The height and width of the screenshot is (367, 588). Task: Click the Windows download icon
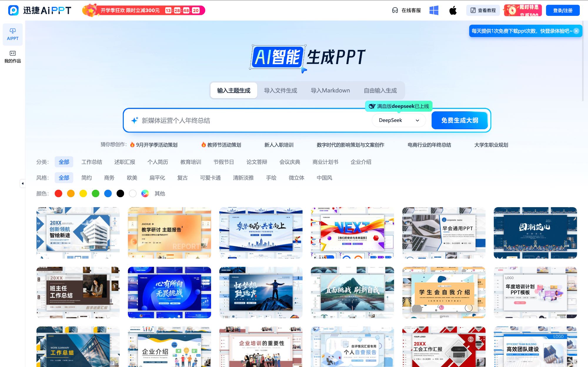point(434,11)
